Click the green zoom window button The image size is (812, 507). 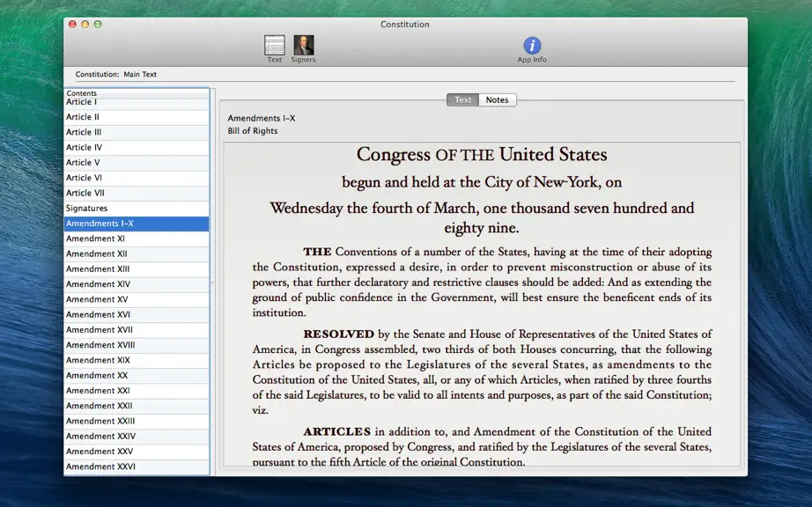point(98,25)
